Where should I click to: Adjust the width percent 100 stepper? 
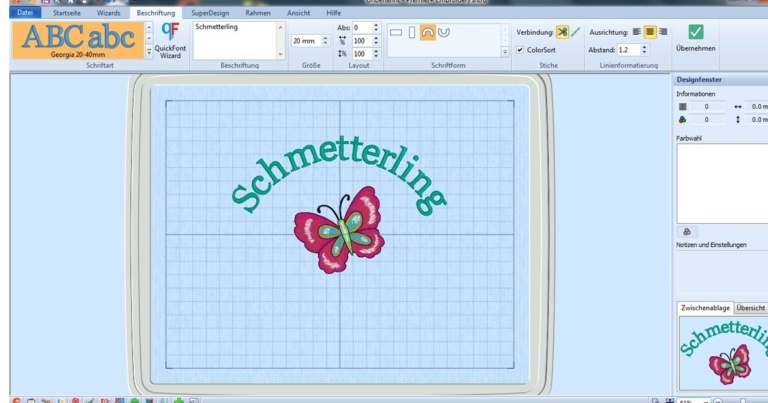coord(376,41)
